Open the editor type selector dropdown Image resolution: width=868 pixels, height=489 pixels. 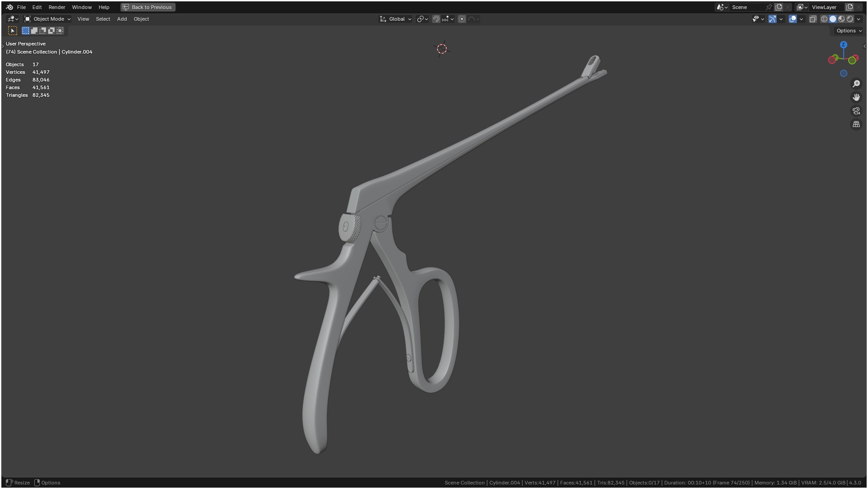[x=13, y=19]
